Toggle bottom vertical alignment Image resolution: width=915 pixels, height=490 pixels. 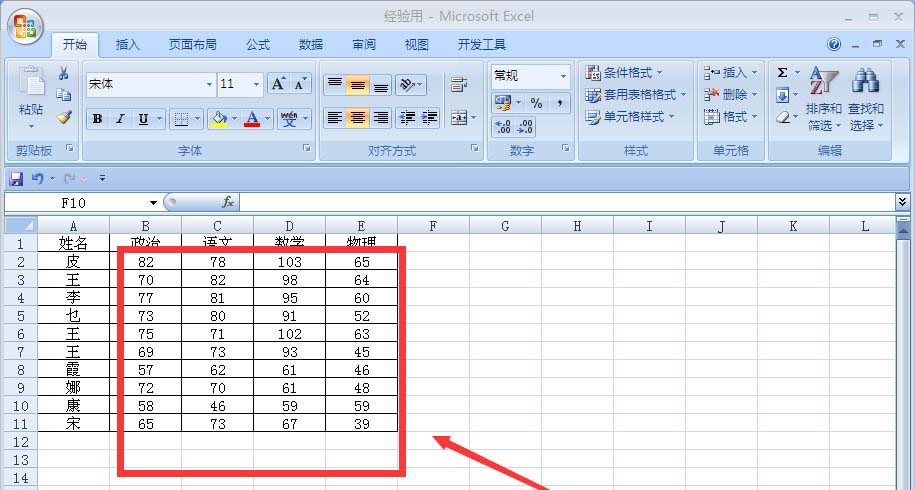pos(380,85)
